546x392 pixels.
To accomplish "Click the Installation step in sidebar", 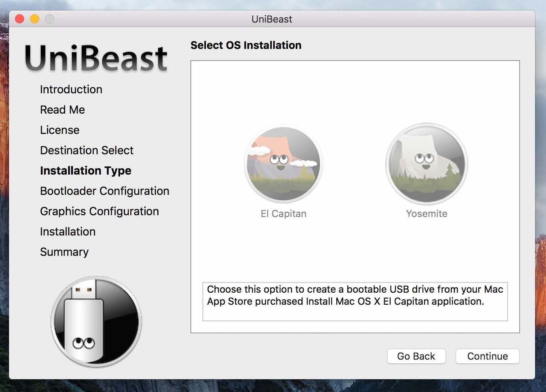I will [x=68, y=232].
